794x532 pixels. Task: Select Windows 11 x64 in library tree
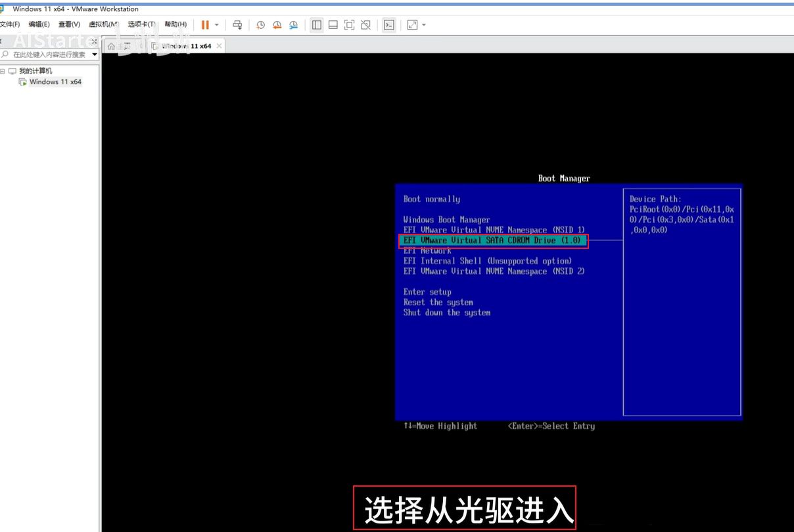click(55, 82)
